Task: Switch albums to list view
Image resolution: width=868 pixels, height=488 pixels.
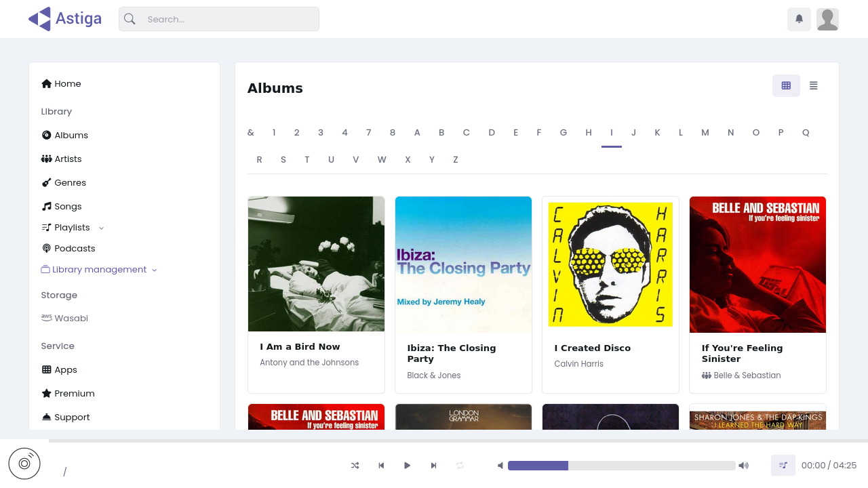Action: tap(813, 85)
